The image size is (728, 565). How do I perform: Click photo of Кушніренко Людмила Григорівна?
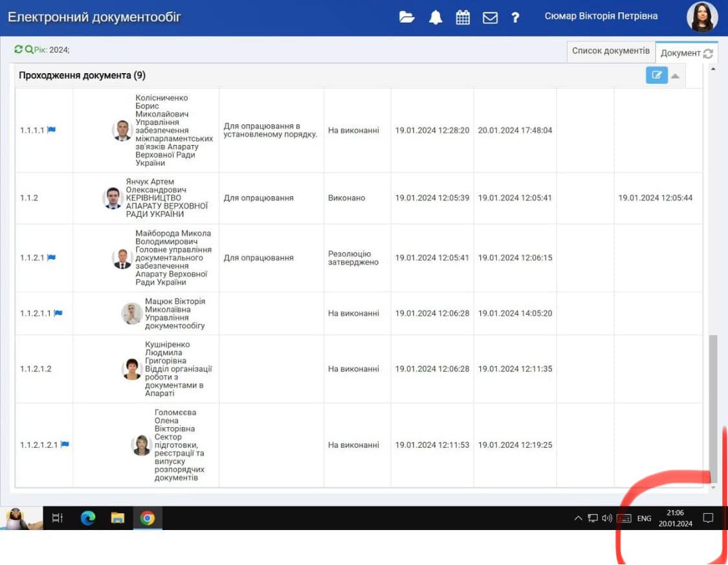(x=132, y=369)
